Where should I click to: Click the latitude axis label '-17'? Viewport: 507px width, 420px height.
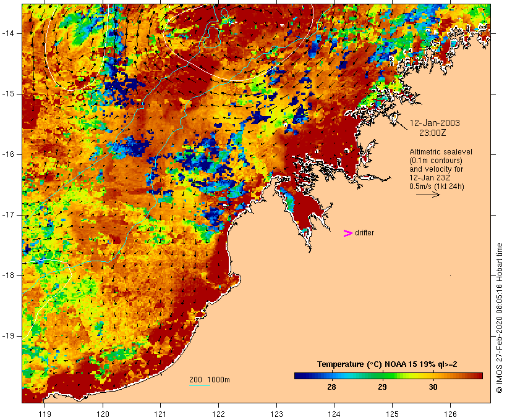coord(8,215)
